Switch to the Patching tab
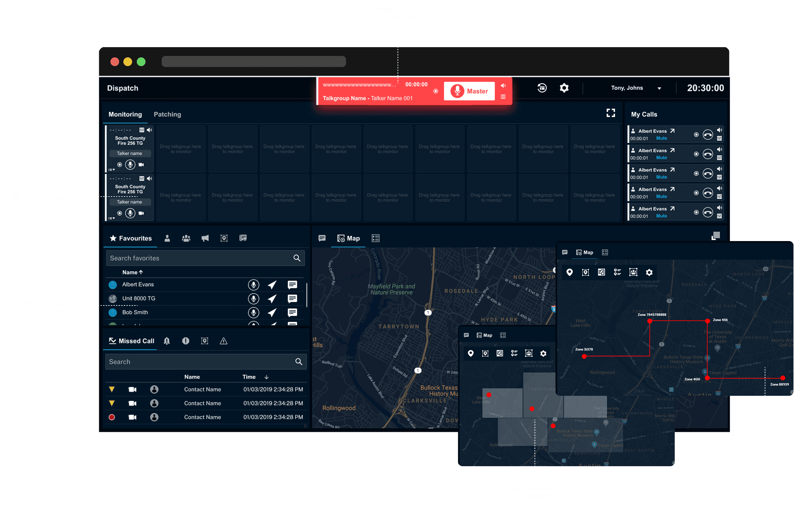The width and height of the screenshot is (812, 512). click(x=167, y=115)
